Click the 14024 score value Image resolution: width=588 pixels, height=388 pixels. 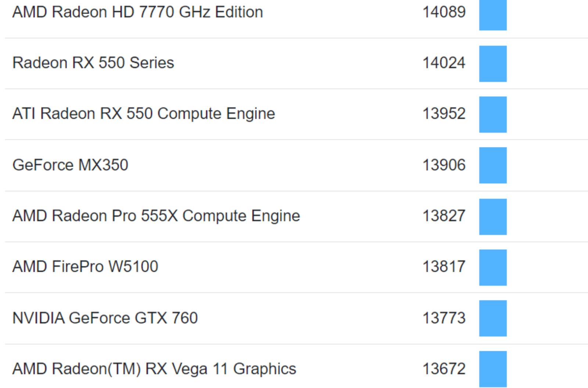tap(444, 63)
